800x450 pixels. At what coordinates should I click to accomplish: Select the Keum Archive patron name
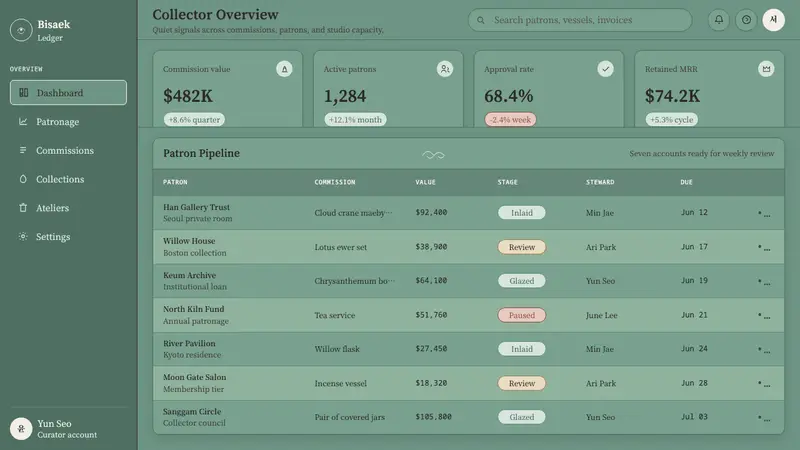click(189, 275)
